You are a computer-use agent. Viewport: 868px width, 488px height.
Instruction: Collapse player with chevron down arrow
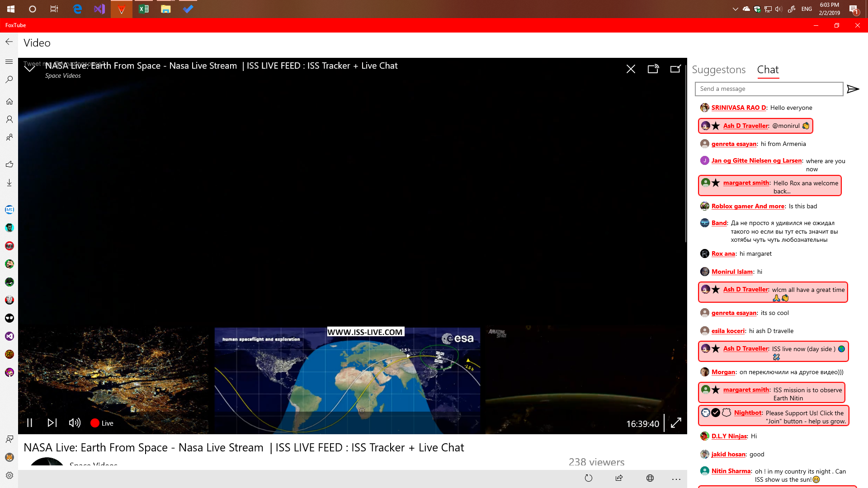tap(30, 69)
